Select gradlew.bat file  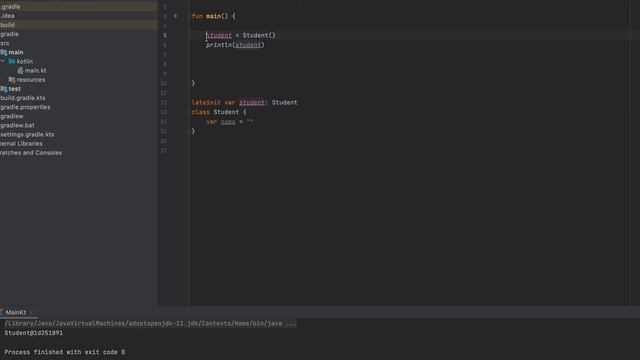click(17, 125)
